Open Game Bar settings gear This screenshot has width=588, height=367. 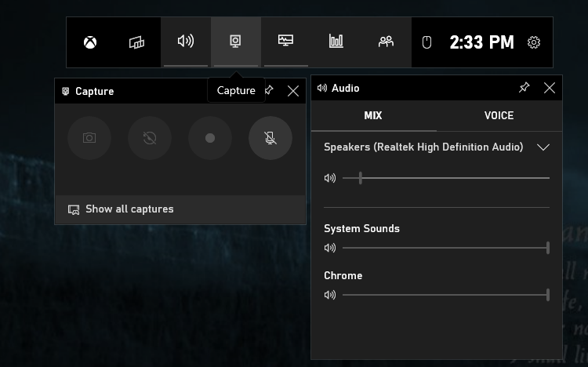click(x=534, y=42)
